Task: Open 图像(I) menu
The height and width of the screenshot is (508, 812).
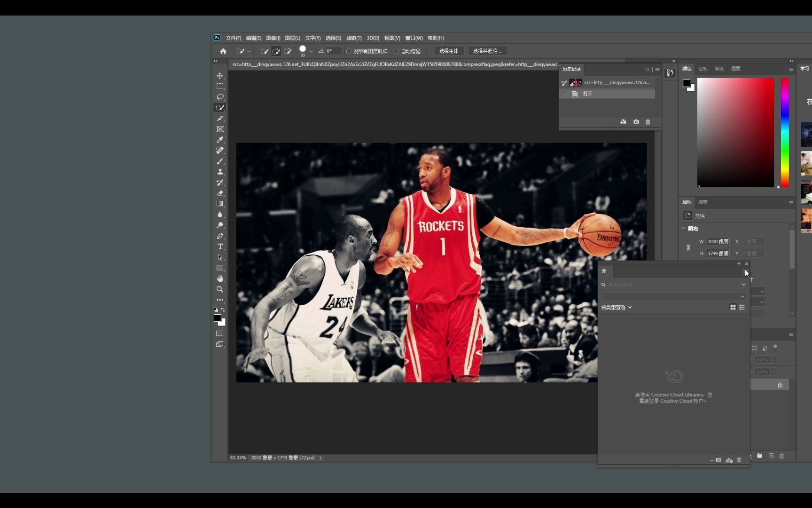Action: [x=273, y=38]
